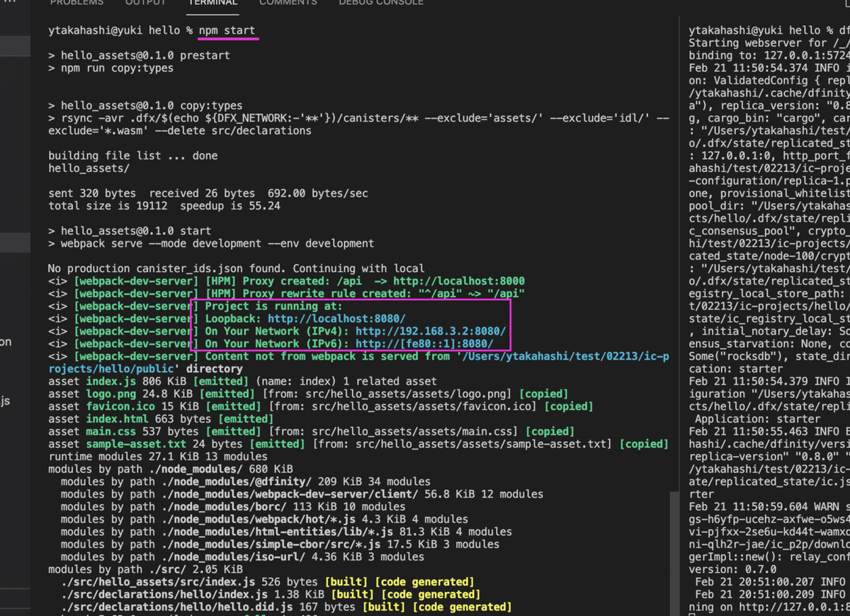Click 'modules by path ./node_modules/ 680 KiB'
Image resolution: width=850 pixels, height=616 pixels.
(171, 469)
